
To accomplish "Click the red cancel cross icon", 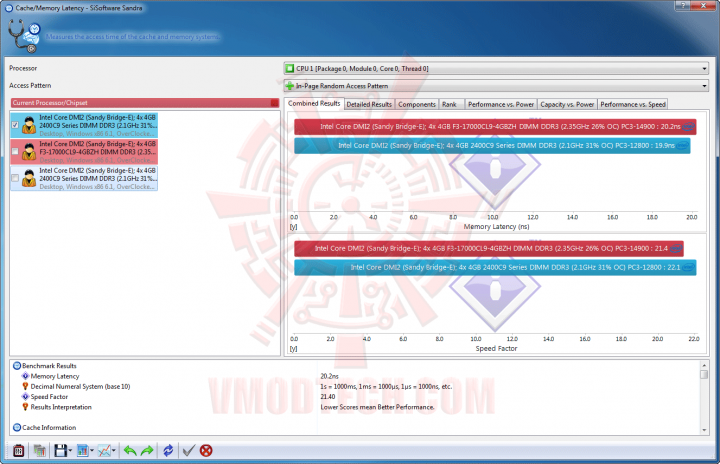I will [x=206, y=451].
